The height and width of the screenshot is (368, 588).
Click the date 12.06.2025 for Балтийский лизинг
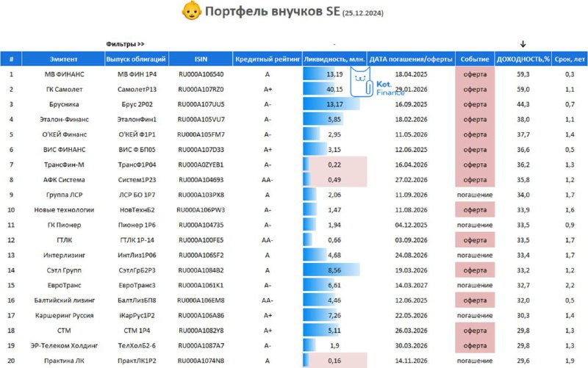411,300
